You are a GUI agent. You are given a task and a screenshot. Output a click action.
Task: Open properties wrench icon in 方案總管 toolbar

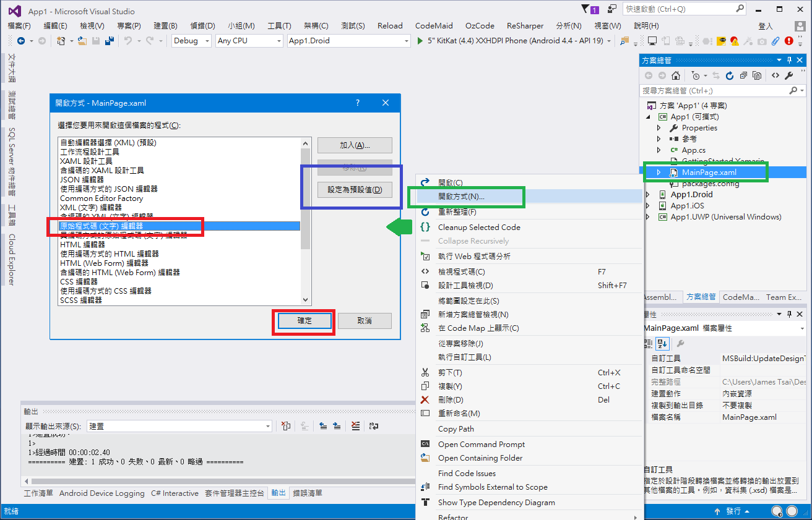[x=789, y=75]
